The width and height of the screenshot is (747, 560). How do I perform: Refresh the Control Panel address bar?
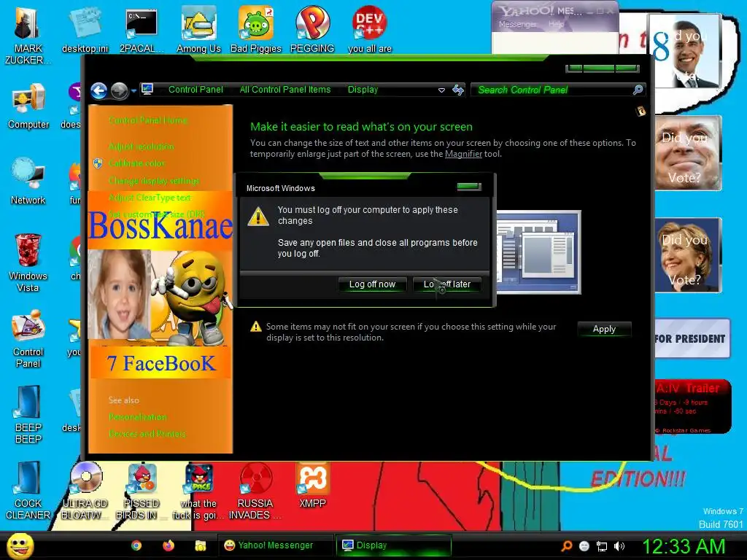click(x=458, y=90)
